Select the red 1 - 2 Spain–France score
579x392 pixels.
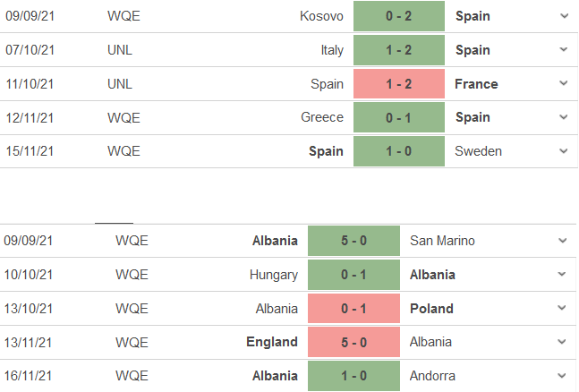pos(399,83)
